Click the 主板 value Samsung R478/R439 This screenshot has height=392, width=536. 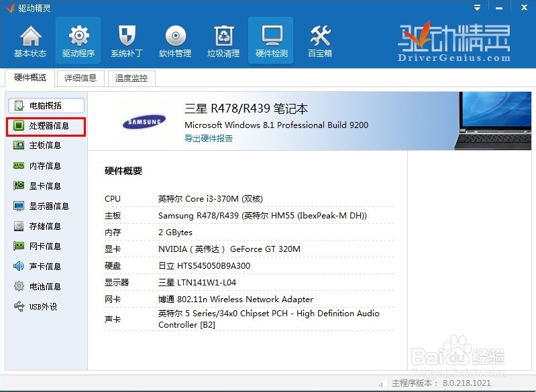(x=262, y=216)
